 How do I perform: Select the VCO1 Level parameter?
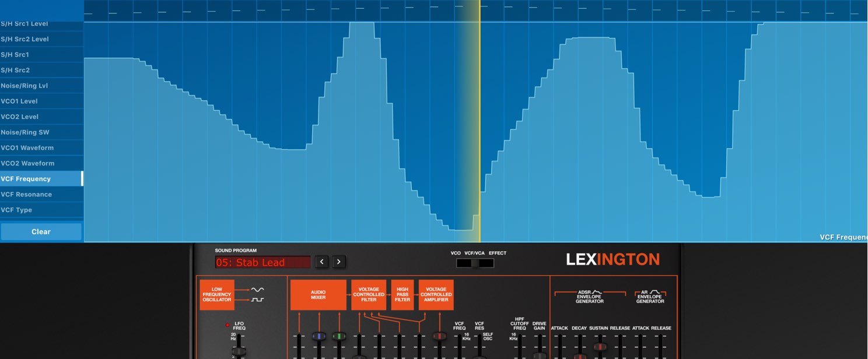[41, 101]
